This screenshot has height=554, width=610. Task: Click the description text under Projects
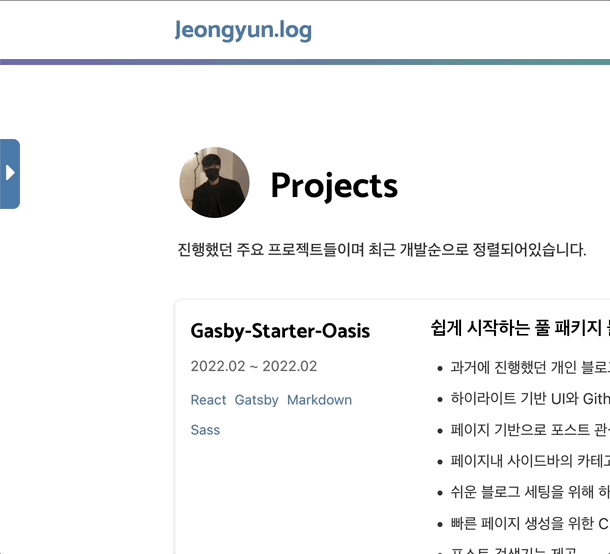[380, 249]
